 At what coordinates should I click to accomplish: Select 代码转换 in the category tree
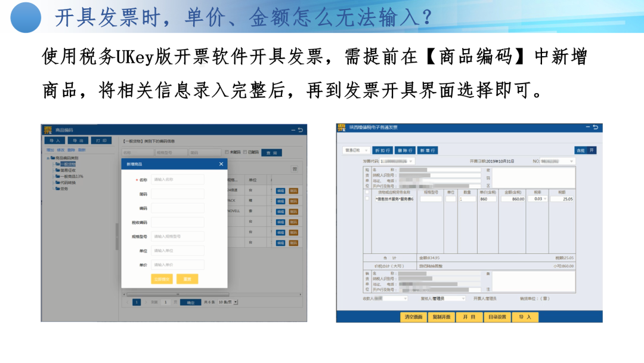coord(68,183)
